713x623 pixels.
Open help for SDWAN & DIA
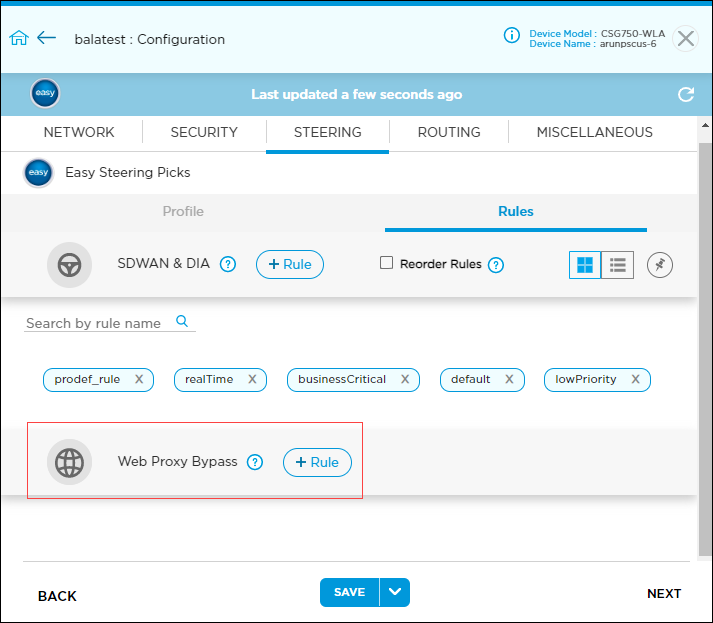pyautogui.click(x=228, y=265)
